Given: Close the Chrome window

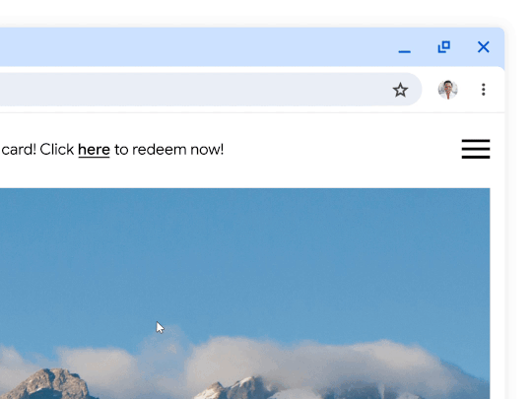Looking at the screenshot, I should pos(483,47).
